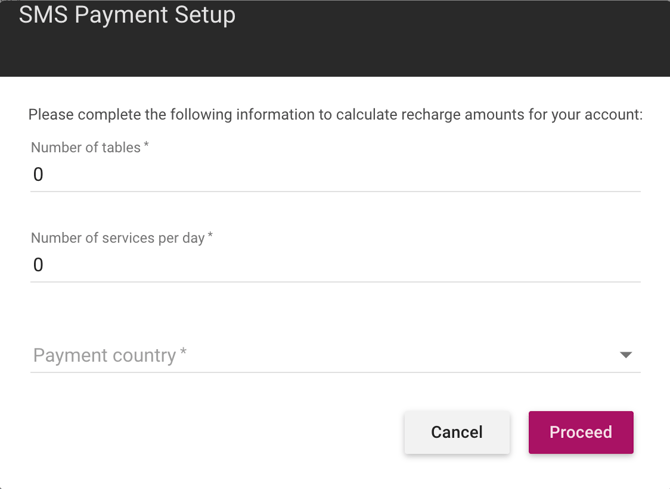Click the SMS Payment Setup title

[x=127, y=16]
